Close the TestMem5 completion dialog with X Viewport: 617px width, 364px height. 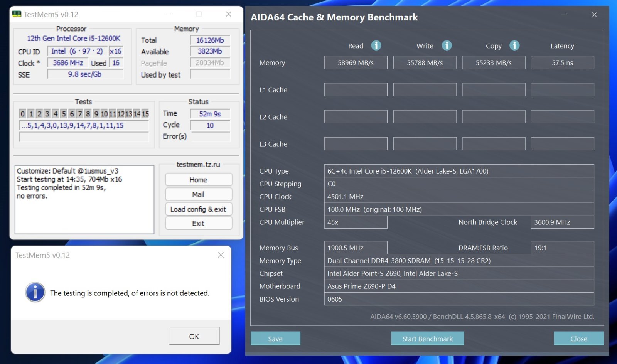click(x=221, y=255)
